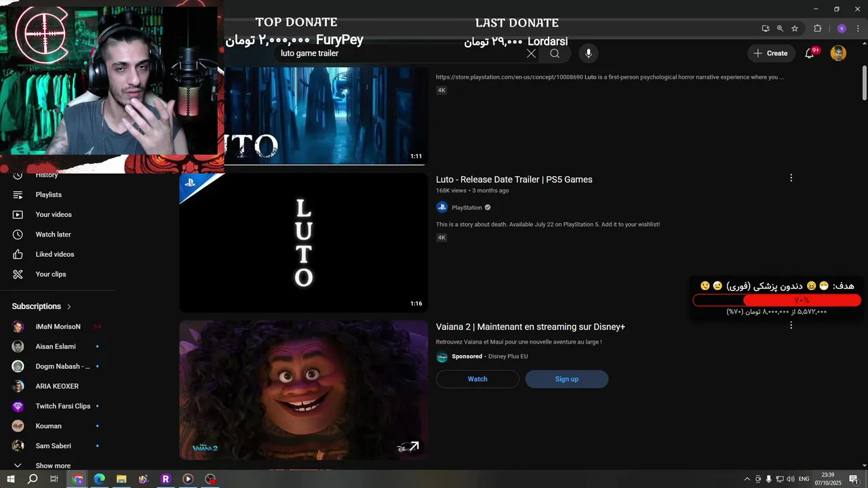Clear the search box with the X icon
Image resolution: width=868 pixels, height=488 pixels.
point(531,54)
